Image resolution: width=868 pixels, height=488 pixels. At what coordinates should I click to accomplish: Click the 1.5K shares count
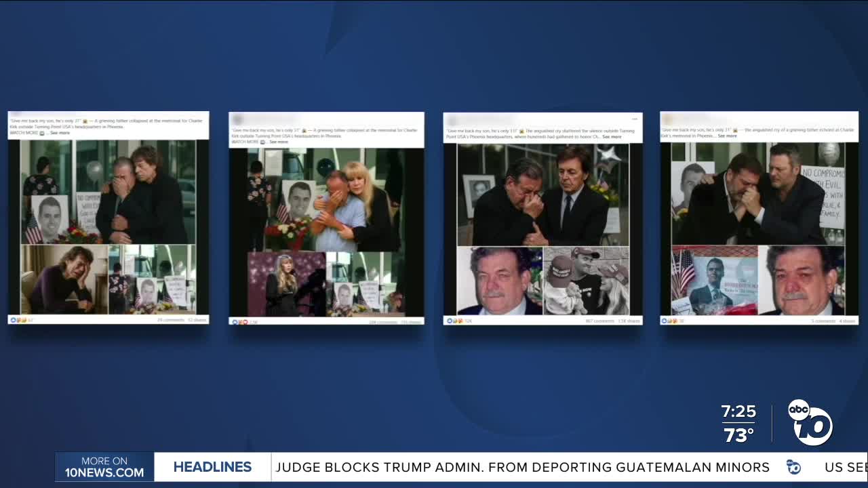click(629, 321)
